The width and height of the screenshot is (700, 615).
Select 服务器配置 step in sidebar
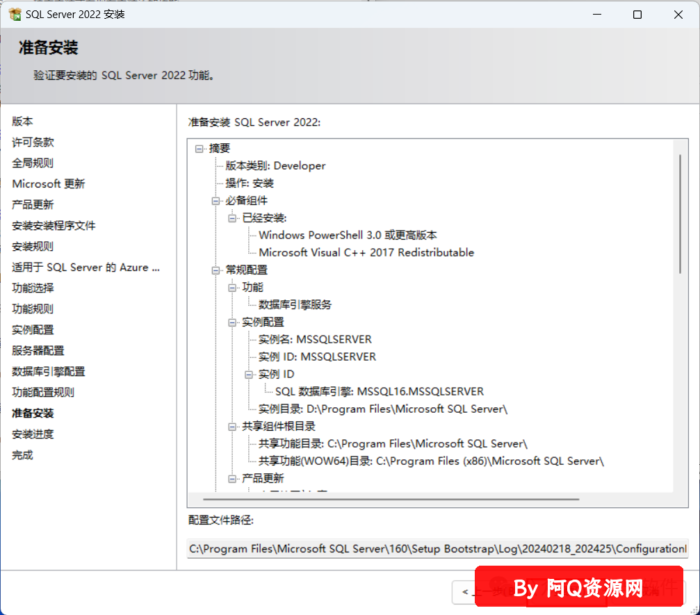click(x=38, y=351)
